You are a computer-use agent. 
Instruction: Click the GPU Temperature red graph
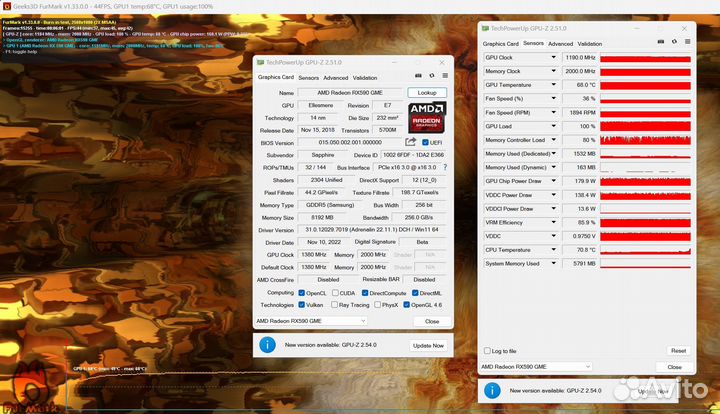coord(645,85)
